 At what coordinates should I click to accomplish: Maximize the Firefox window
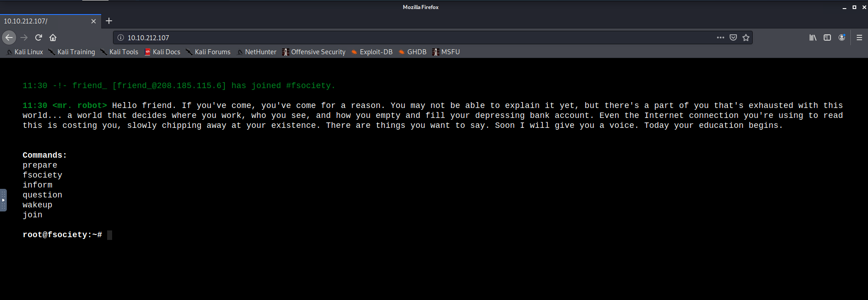[x=854, y=7]
